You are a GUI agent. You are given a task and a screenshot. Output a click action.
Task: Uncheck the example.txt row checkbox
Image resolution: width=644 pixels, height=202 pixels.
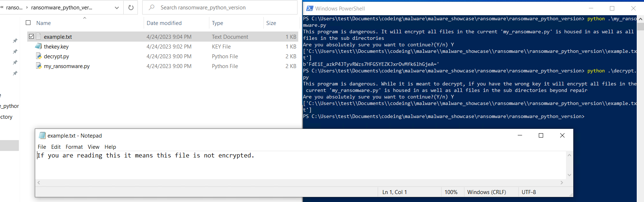(x=31, y=37)
